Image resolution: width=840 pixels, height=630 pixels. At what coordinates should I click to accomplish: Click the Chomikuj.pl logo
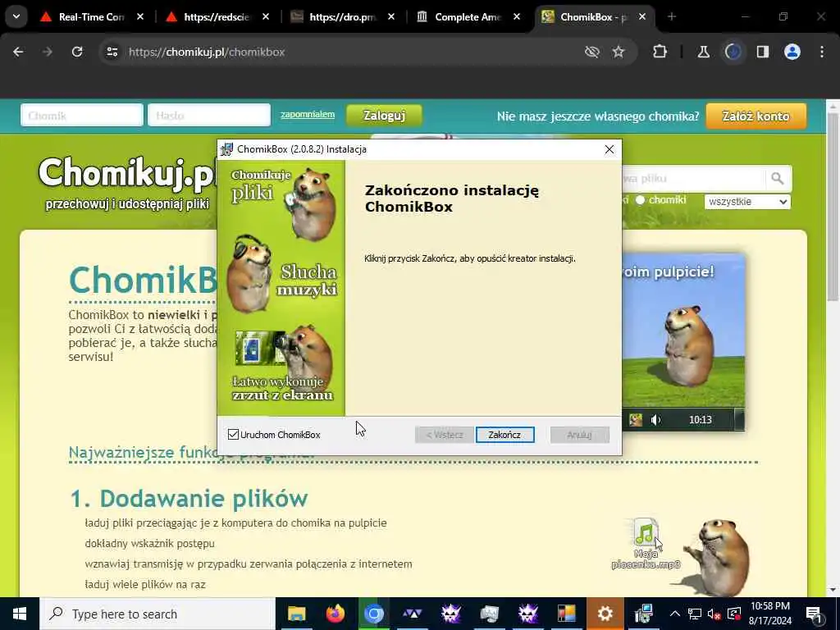pos(127,173)
